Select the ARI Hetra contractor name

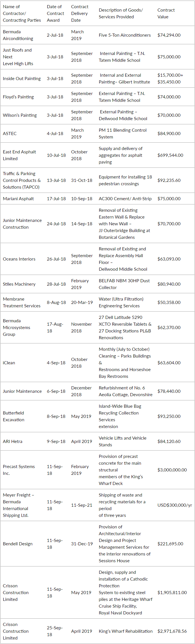click(12, 442)
